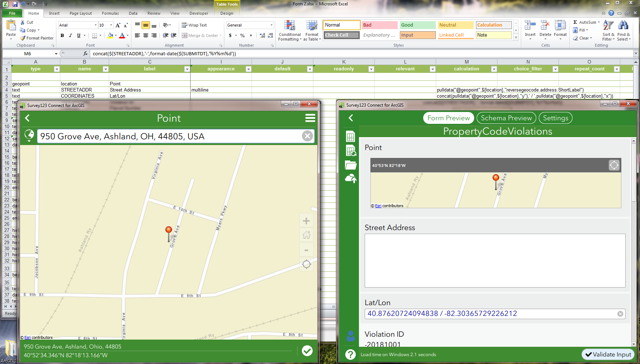Toggle Middle Align vertical button

(x=146, y=25)
